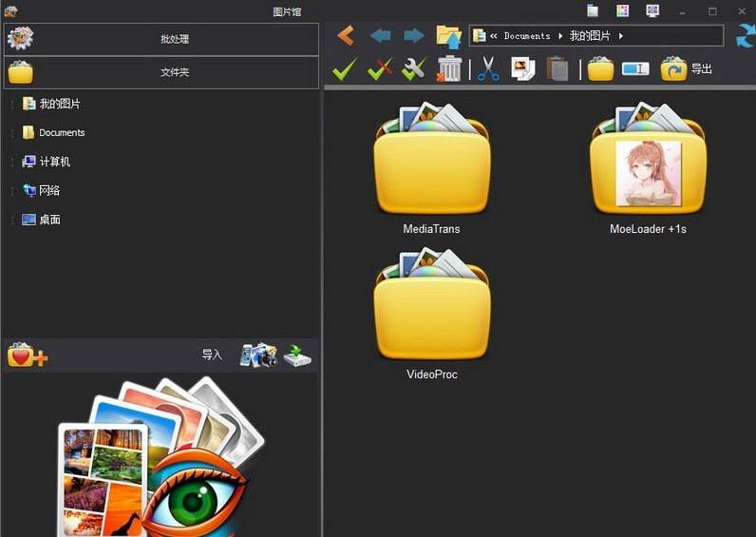This screenshot has height=537, width=756.
Task: Click the monitor screen icon in the title bar
Action: click(652, 10)
